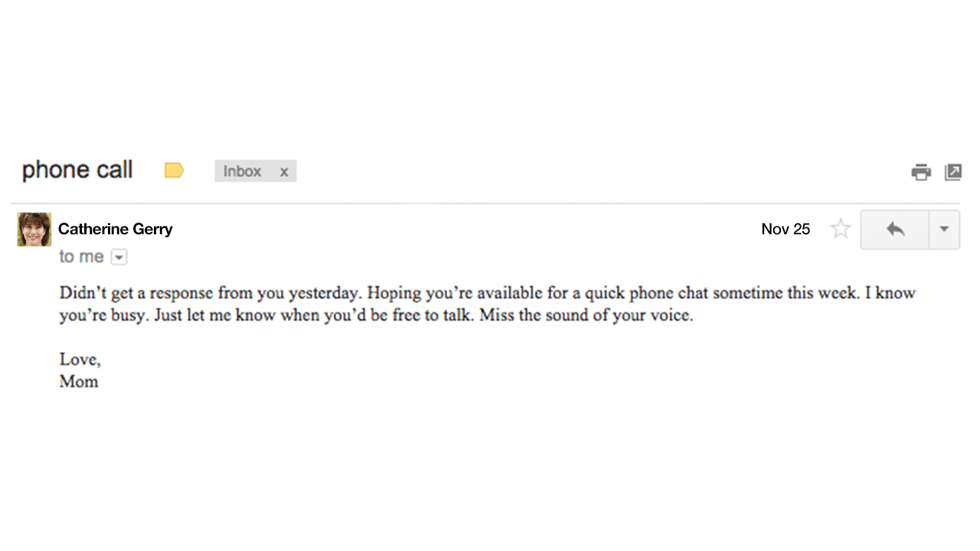Screen dimensions: 980x551
Task: View Catherine Gerry's profile photo
Action: (34, 230)
